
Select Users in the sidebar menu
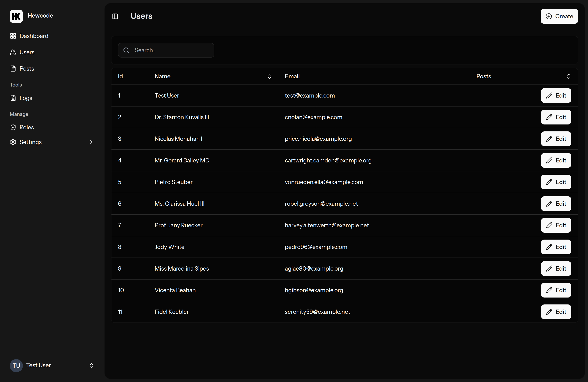(27, 52)
